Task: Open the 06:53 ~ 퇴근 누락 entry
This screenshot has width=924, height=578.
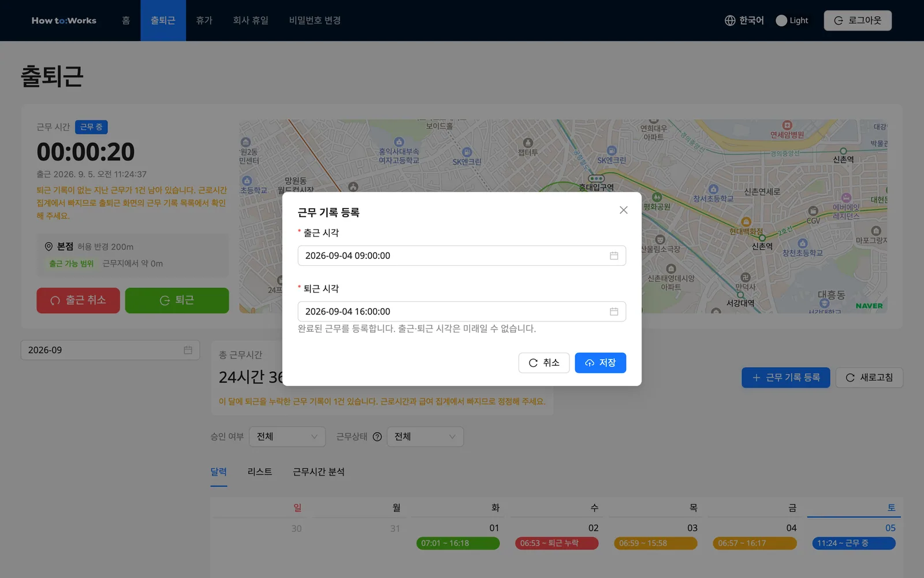Action: click(x=557, y=543)
